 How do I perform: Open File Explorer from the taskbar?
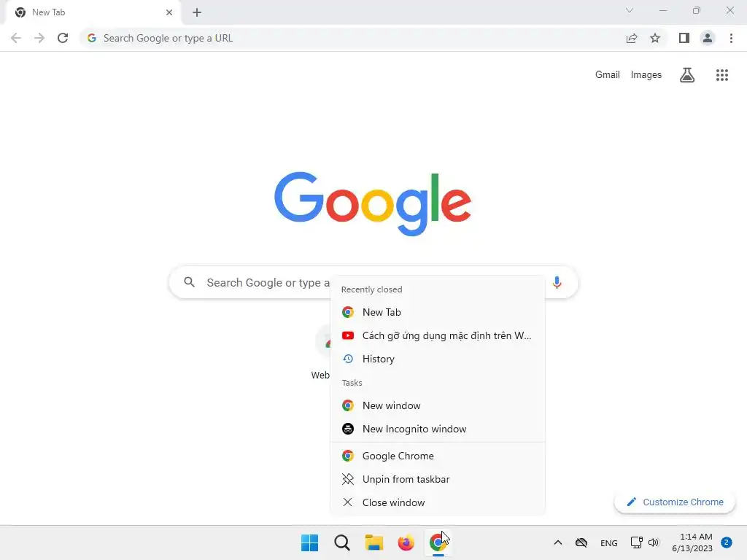click(x=374, y=542)
